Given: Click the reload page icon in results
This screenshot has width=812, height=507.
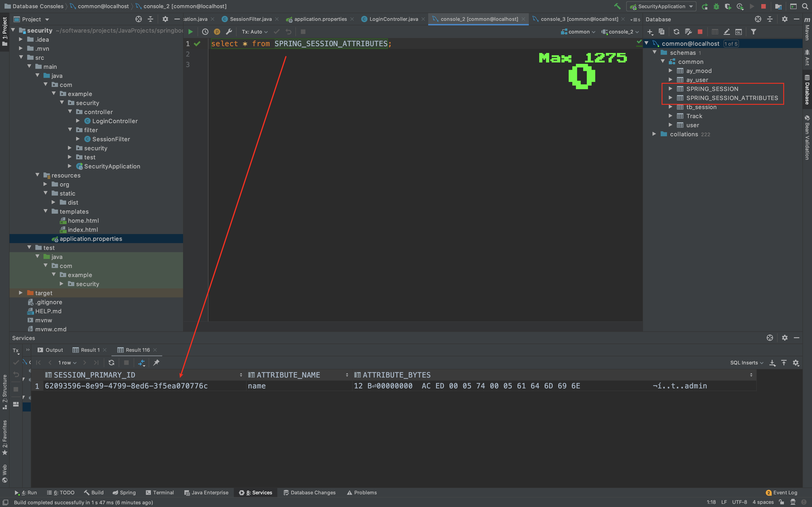Looking at the screenshot, I should coord(111,362).
